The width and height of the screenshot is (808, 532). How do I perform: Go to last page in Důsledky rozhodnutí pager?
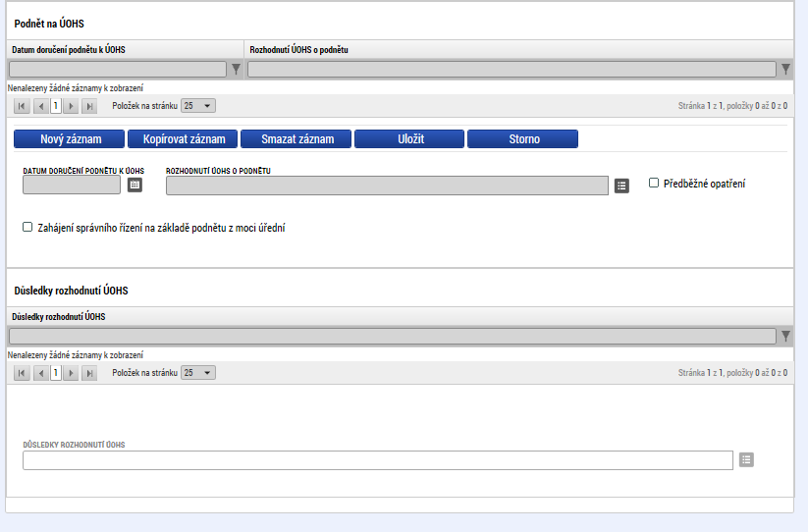point(89,373)
